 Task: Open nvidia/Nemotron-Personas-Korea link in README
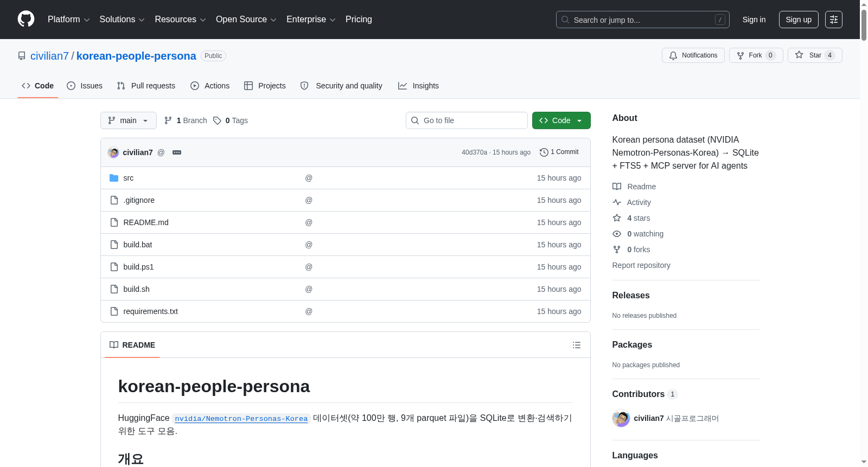[241, 419]
